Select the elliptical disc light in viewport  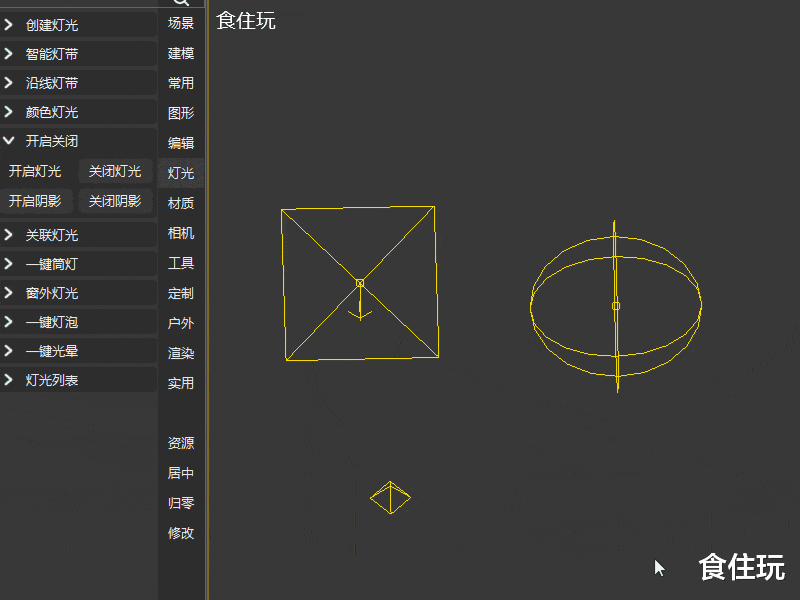pyautogui.click(x=616, y=306)
